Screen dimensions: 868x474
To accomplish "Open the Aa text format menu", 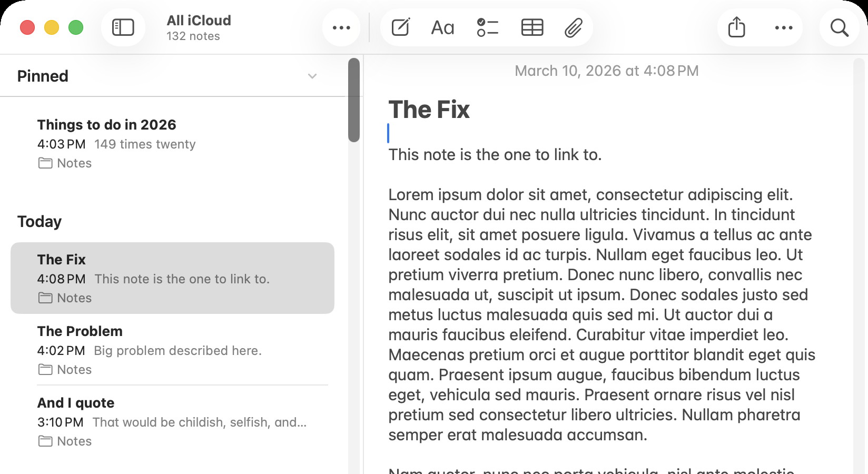I will click(442, 27).
